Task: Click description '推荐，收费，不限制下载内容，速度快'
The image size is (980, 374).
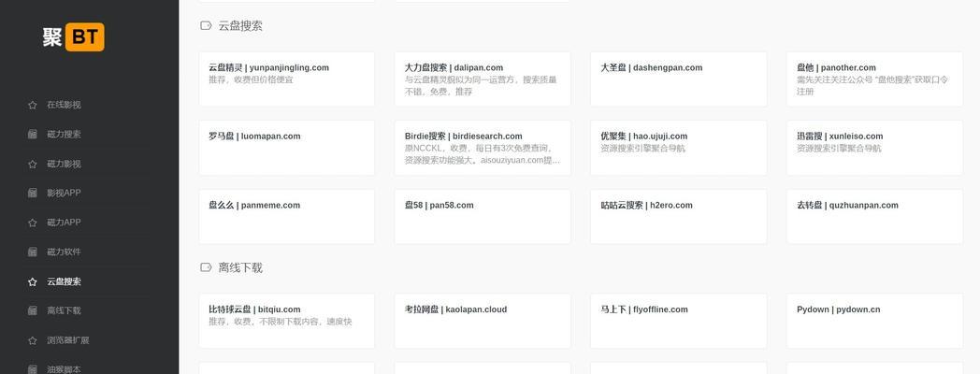Action: coord(280,322)
